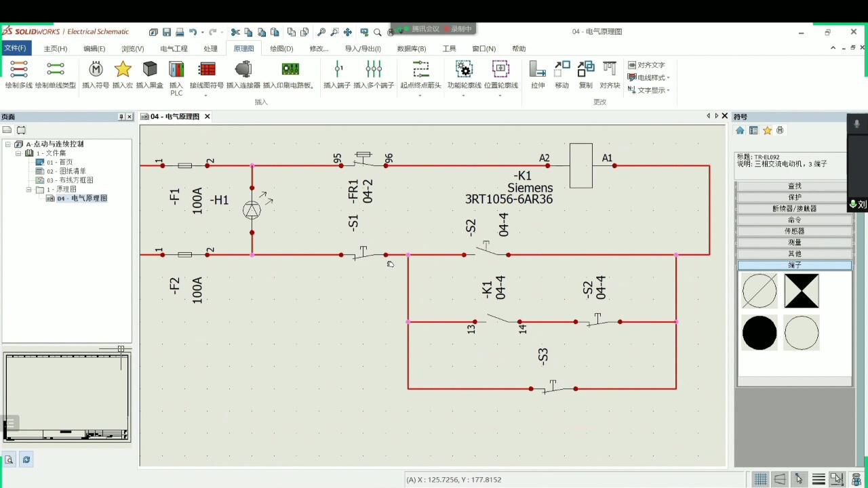Screen dimensions: 868x488
Task: Select the 起点终点箭头 origin-destination arrow tool
Action: 420,73
